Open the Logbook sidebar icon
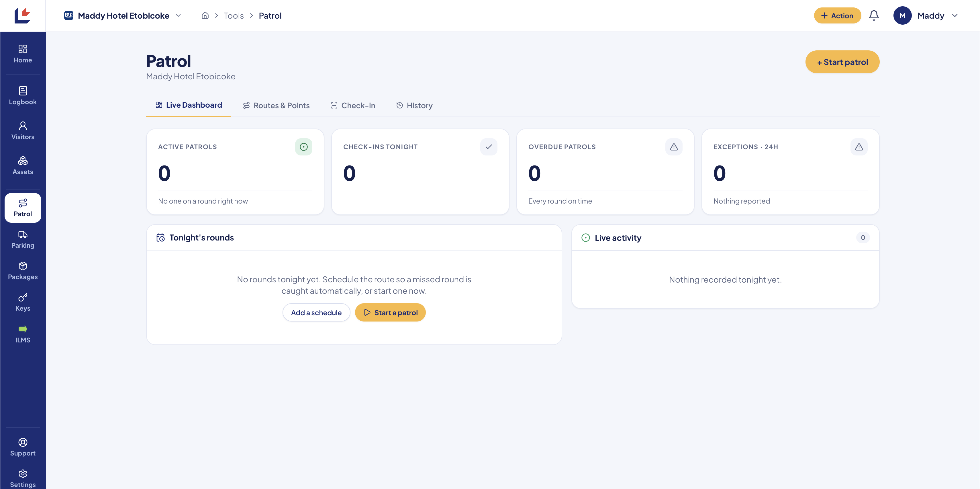This screenshot has height=489, width=980. click(23, 95)
